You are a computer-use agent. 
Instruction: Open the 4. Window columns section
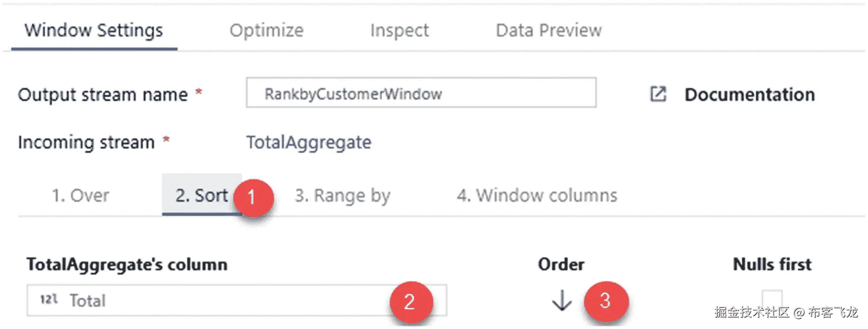(537, 195)
